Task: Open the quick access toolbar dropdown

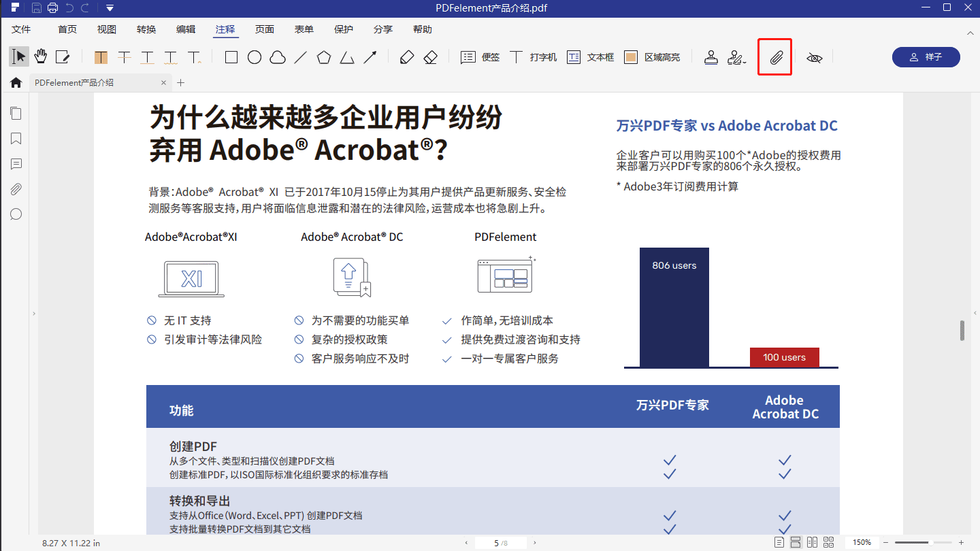Action: pyautogui.click(x=110, y=8)
